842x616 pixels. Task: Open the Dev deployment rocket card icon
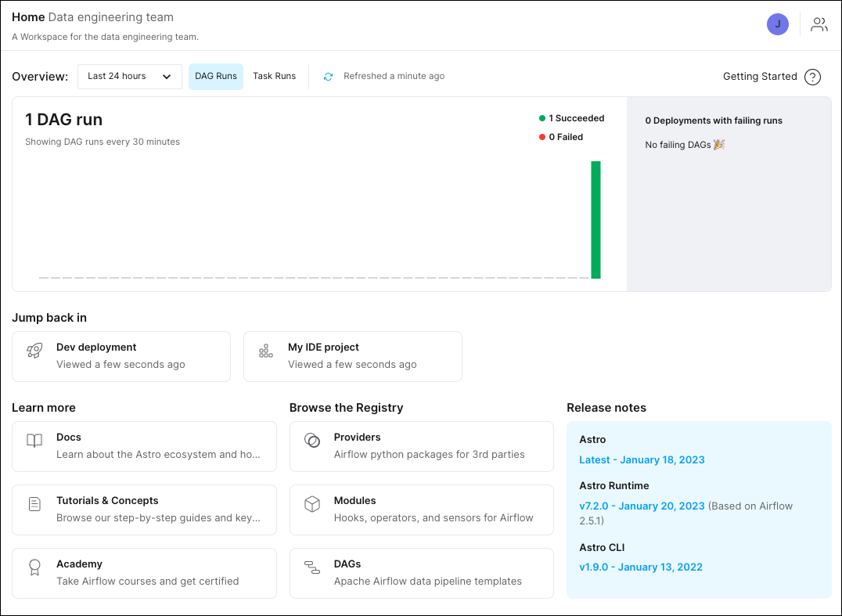click(34, 351)
